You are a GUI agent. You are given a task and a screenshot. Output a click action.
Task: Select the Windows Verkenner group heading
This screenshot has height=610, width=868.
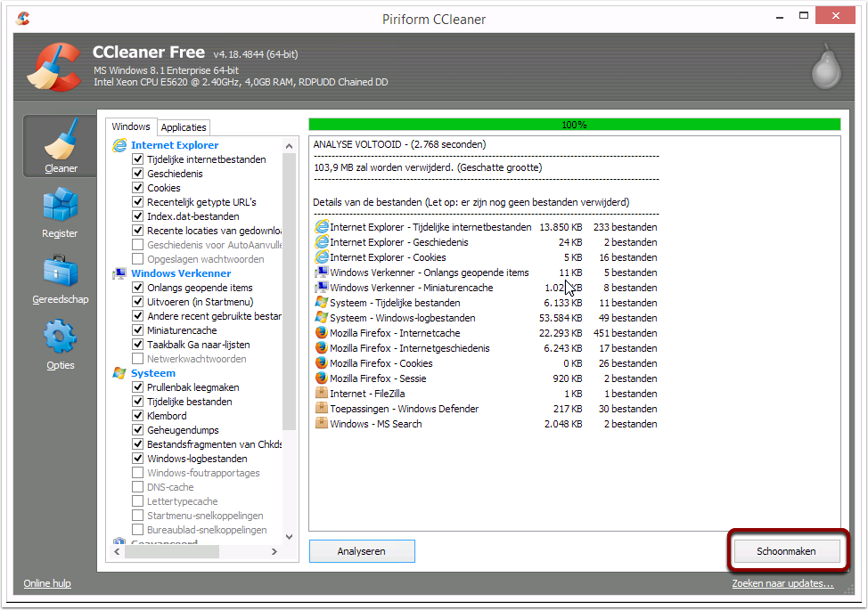(x=181, y=273)
